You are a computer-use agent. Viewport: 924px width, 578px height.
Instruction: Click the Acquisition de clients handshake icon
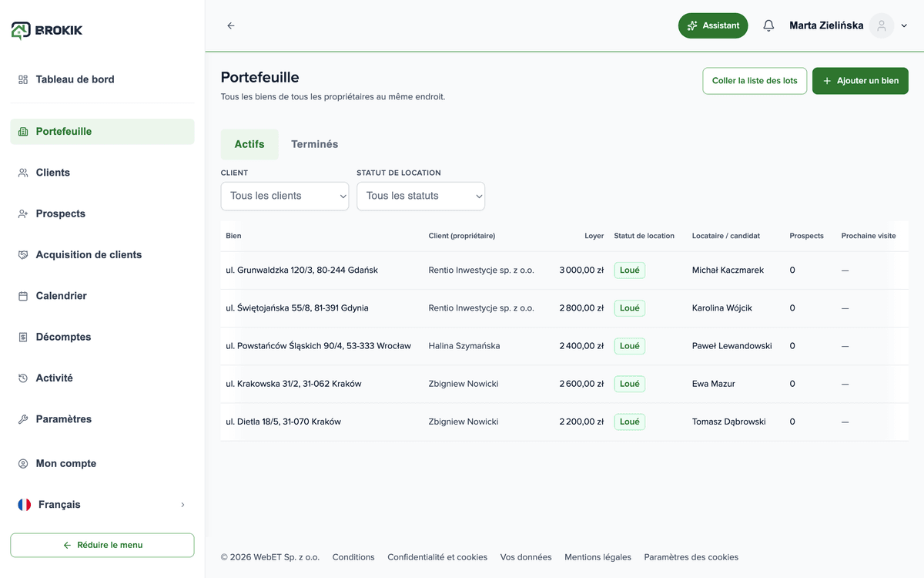point(23,255)
